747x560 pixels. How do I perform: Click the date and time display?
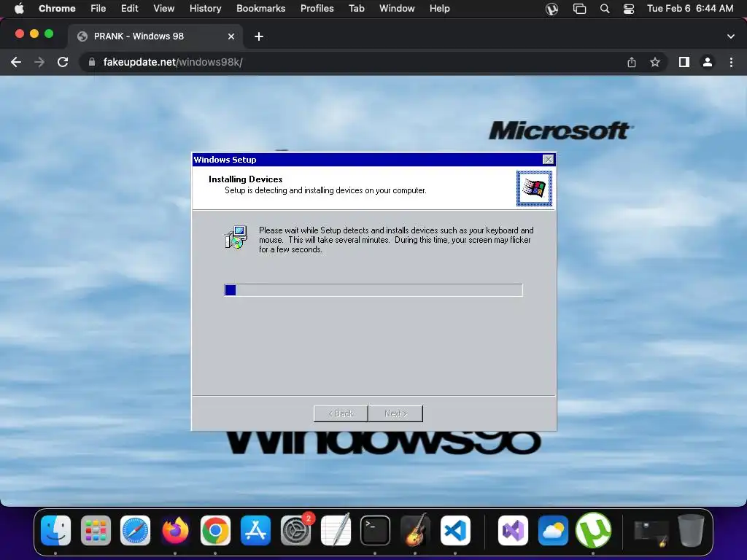[x=690, y=9]
